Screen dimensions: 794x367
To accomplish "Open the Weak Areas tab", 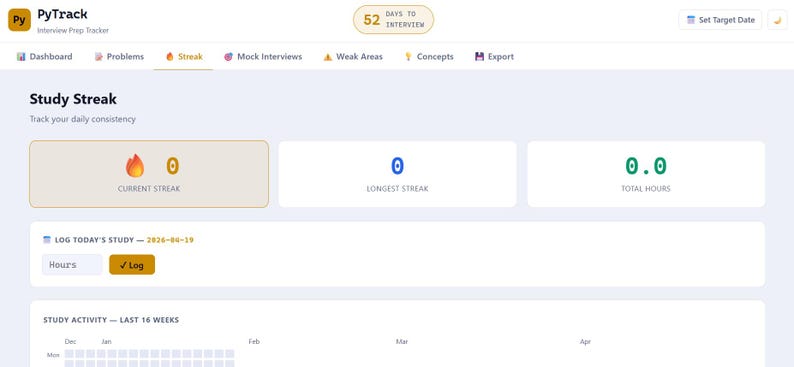I will [x=353, y=57].
